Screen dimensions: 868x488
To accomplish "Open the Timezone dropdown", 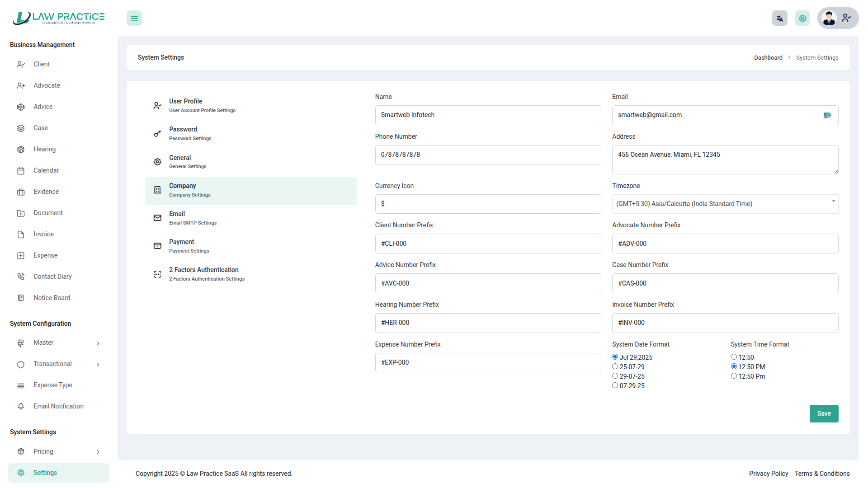I will click(725, 204).
